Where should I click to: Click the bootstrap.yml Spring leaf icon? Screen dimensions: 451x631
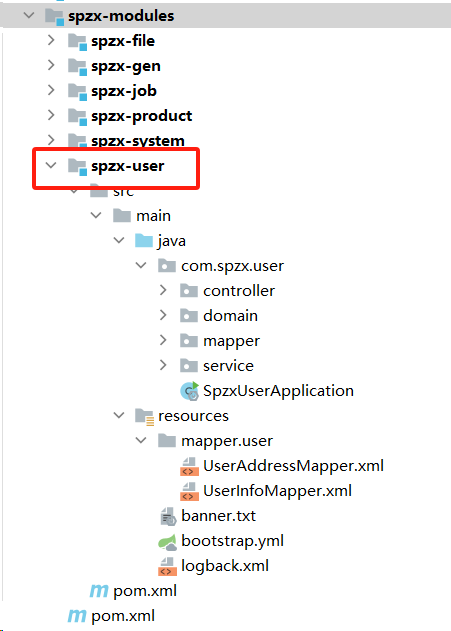pyautogui.click(x=167, y=542)
